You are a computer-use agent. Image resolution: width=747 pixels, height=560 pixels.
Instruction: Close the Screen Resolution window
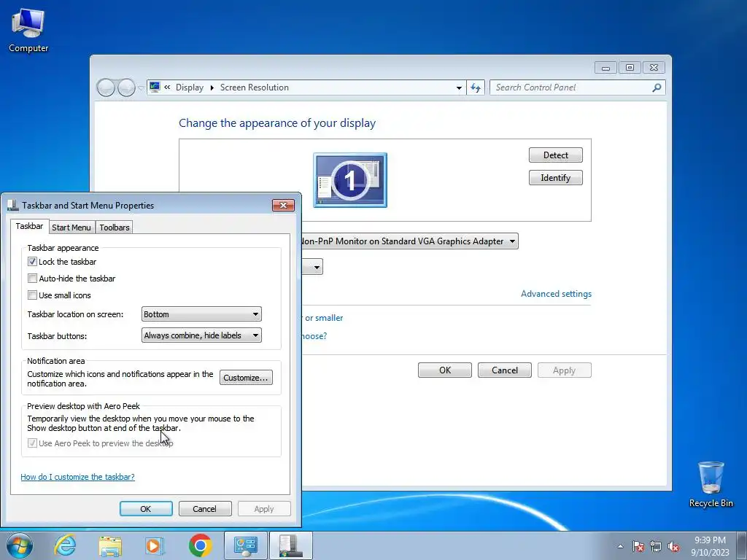tap(654, 68)
